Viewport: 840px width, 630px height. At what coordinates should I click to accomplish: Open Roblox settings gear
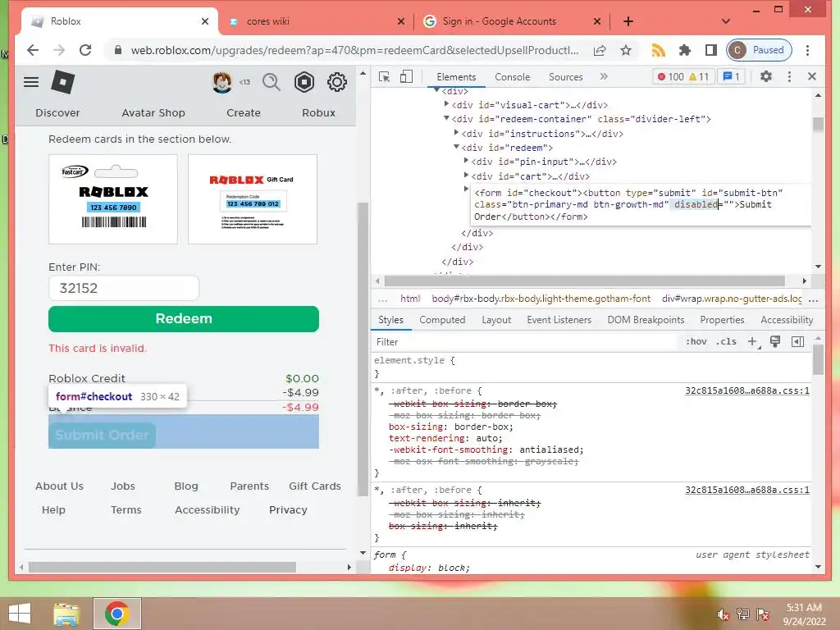tap(336, 82)
